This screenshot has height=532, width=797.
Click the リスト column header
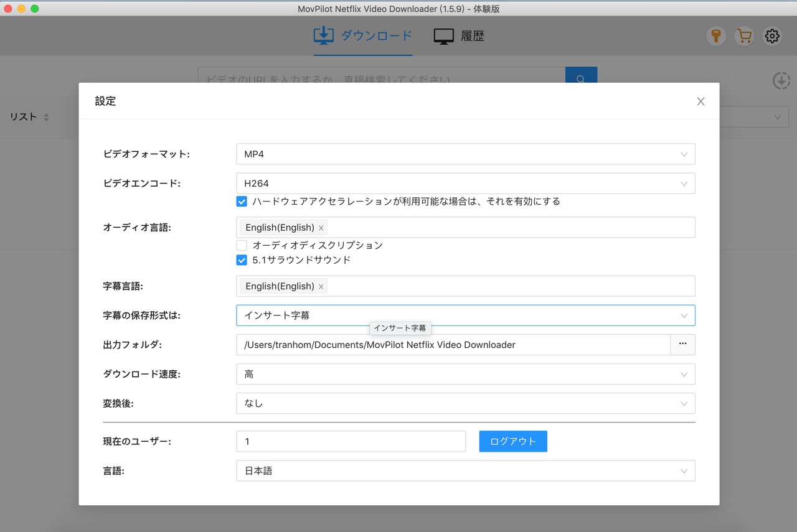click(x=23, y=117)
